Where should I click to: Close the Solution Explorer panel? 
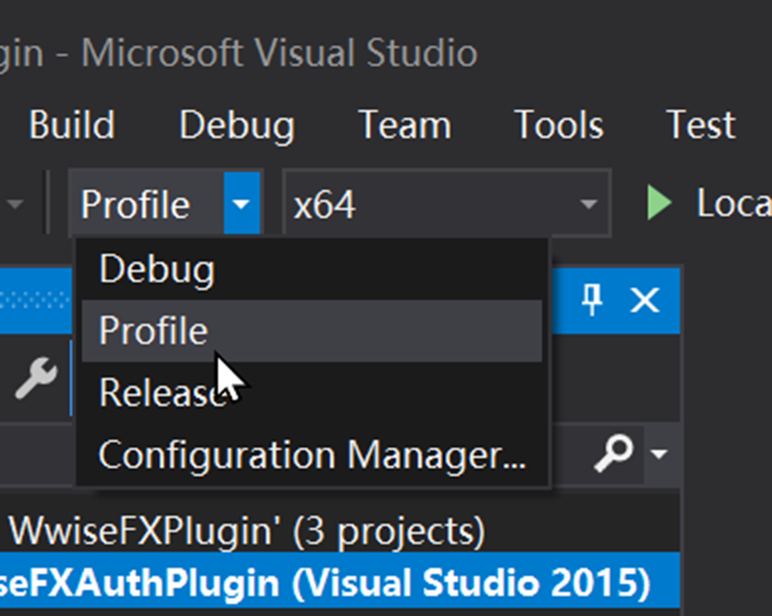(645, 299)
